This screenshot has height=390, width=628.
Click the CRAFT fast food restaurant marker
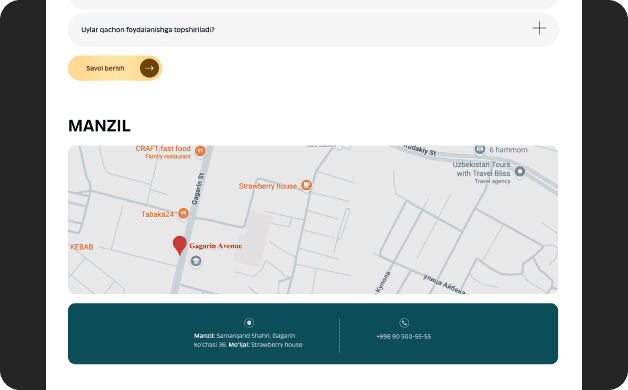(x=200, y=151)
